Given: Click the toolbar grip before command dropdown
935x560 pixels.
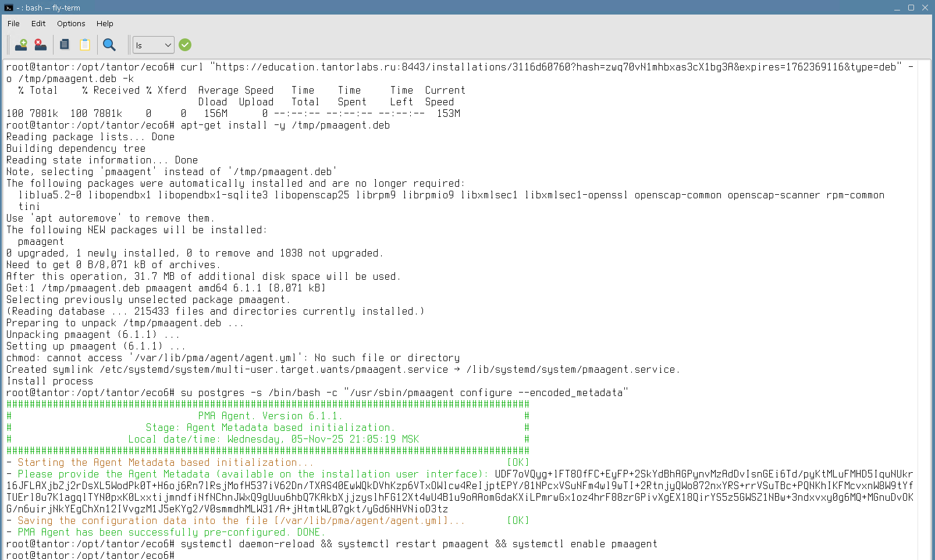Looking at the screenshot, I should pos(129,45).
